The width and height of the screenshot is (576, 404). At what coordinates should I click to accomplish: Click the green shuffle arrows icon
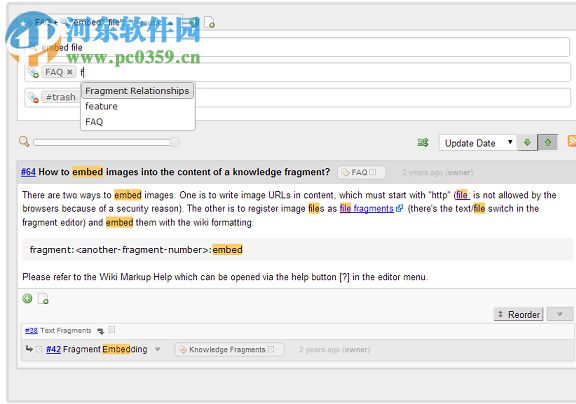pyautogui.click(x=423, y=143)
